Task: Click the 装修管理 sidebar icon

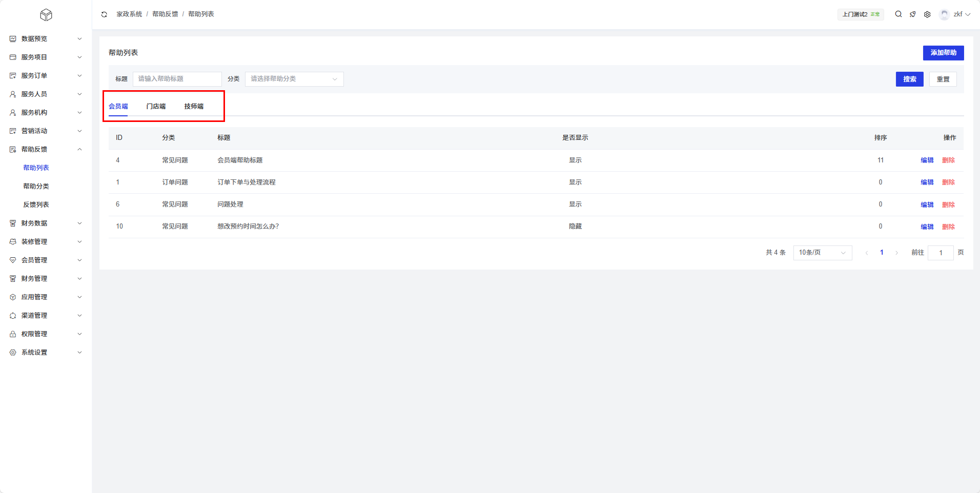Action: pyautogui.click(x=13, y=242)
